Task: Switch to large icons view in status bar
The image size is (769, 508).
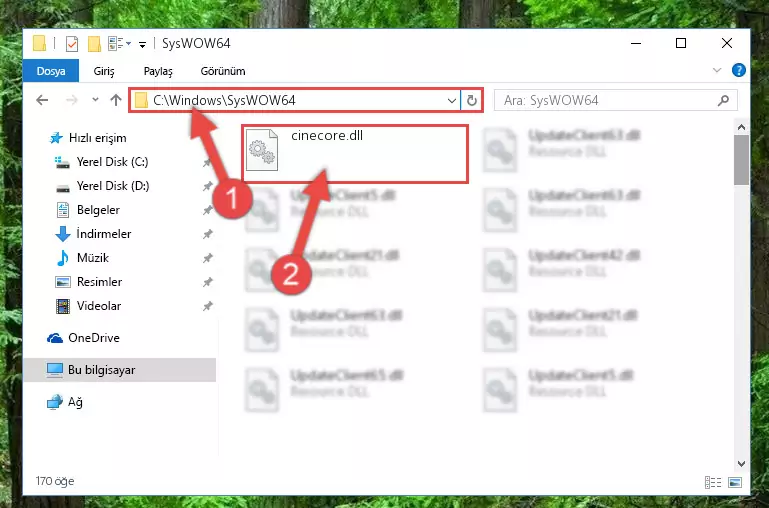Action: coord(735,483)
